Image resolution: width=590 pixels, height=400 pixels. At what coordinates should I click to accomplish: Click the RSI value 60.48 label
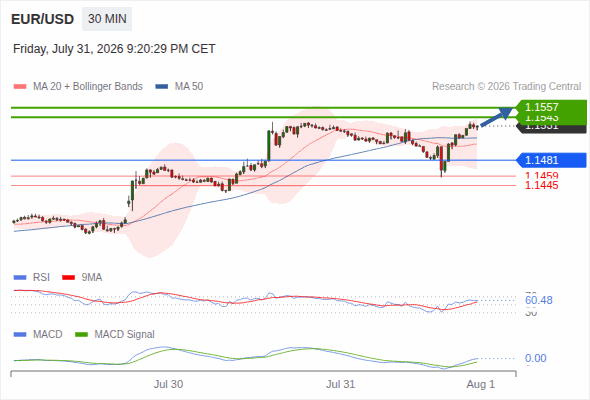click(539, 300)
